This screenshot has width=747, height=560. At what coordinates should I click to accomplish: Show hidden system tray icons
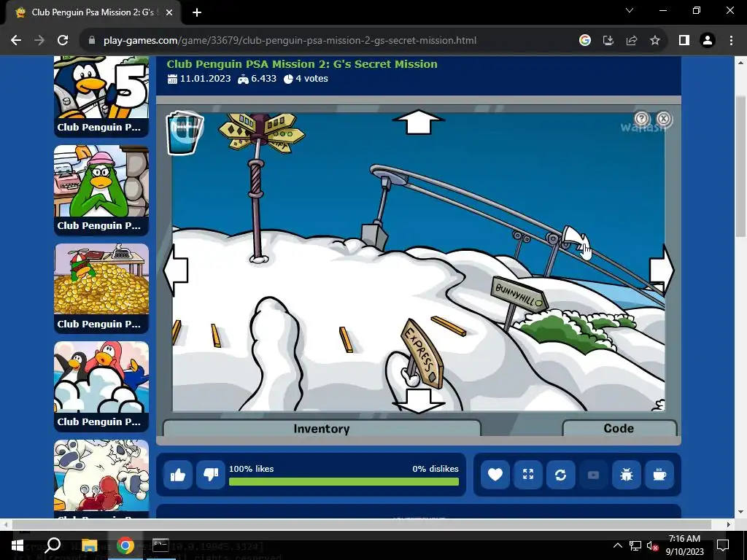click(617, 545)
